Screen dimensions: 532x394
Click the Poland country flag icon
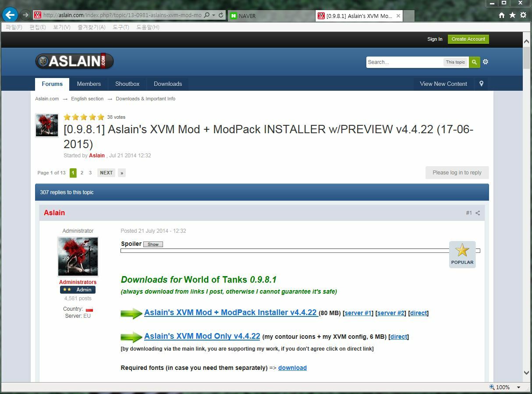click(89, 309)
